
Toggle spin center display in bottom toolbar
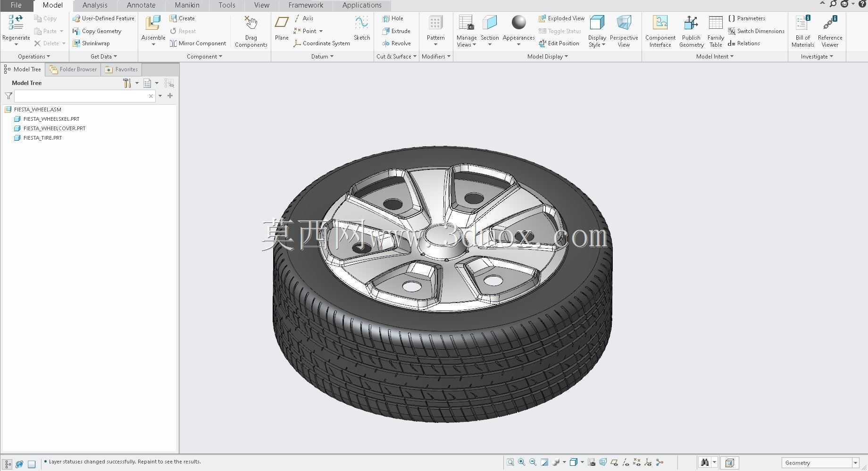(x=659, y=463)
